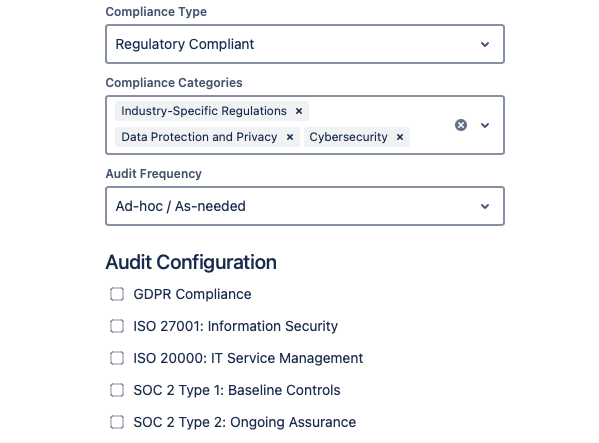Expand the Audit Frequency chevron arrow
This screenshot has height=443, width=599.
(485, 206)
